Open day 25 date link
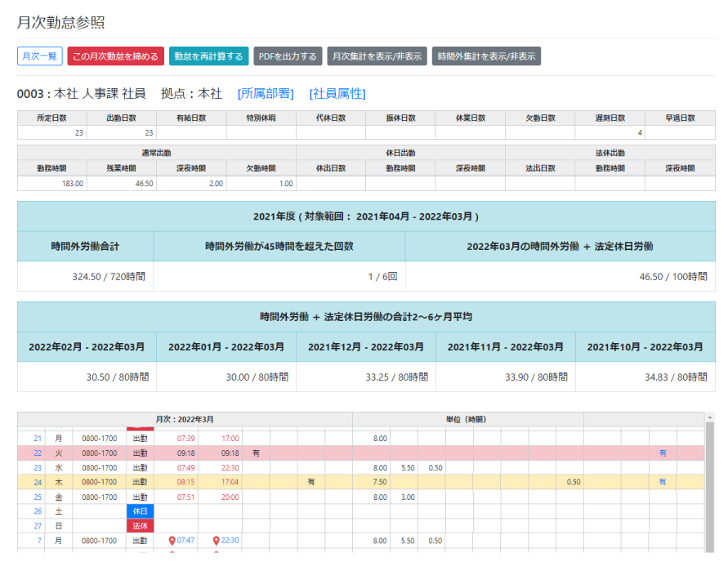The image size is (728, 562). [x=38, y=497]
